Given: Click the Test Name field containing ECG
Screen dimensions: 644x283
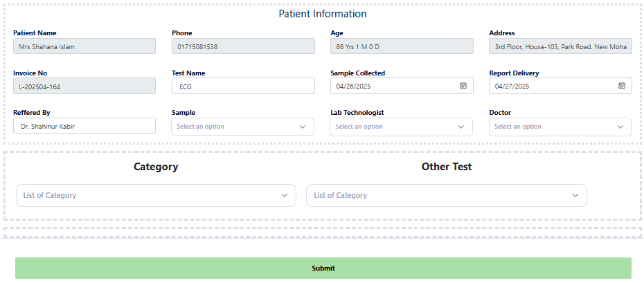Looking at the screenshot, I should 242,86.
